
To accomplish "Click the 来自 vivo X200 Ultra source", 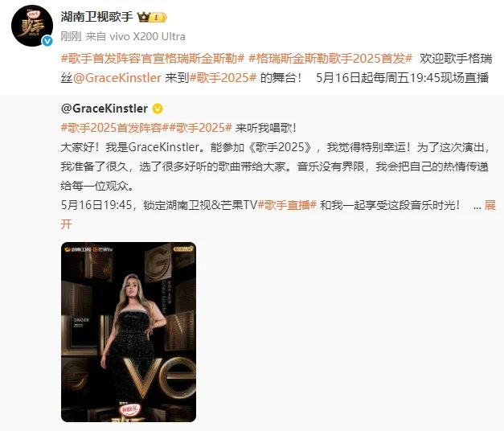I will point(135,36).
